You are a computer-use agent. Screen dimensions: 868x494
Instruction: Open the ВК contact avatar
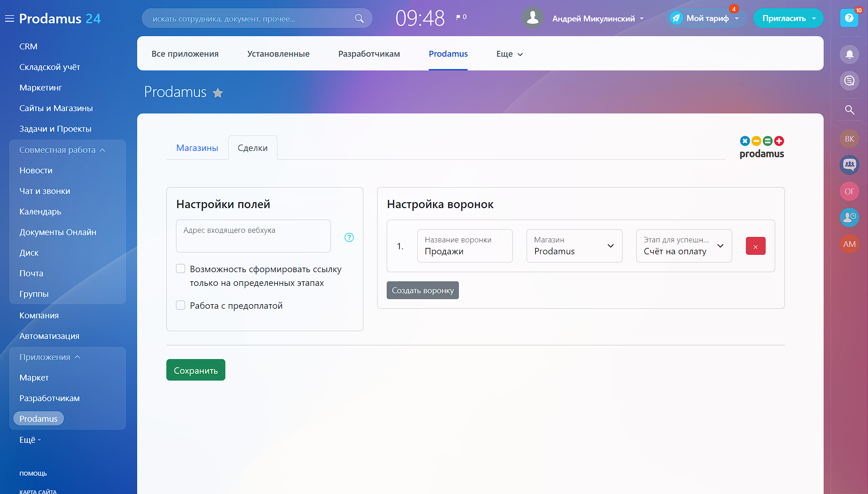[849, 139]
